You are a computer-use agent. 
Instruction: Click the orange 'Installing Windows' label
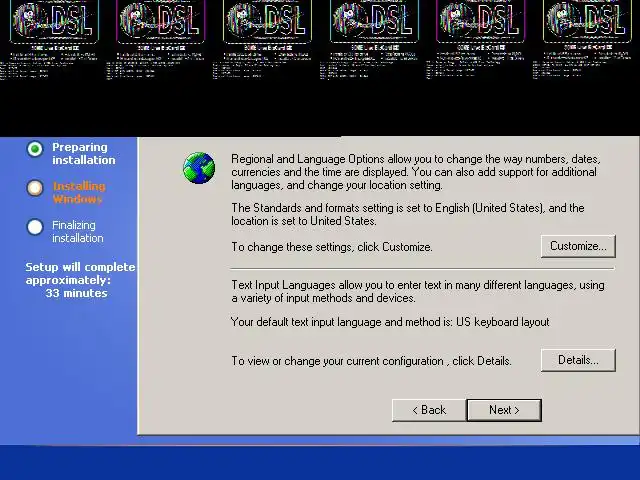tap(79, 193)
